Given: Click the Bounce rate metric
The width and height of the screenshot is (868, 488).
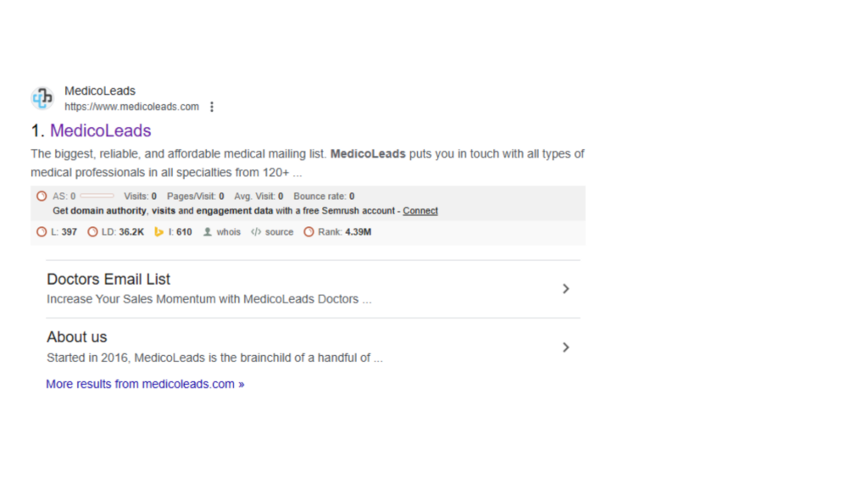Looking at the screenshot, I should point(324,197).
